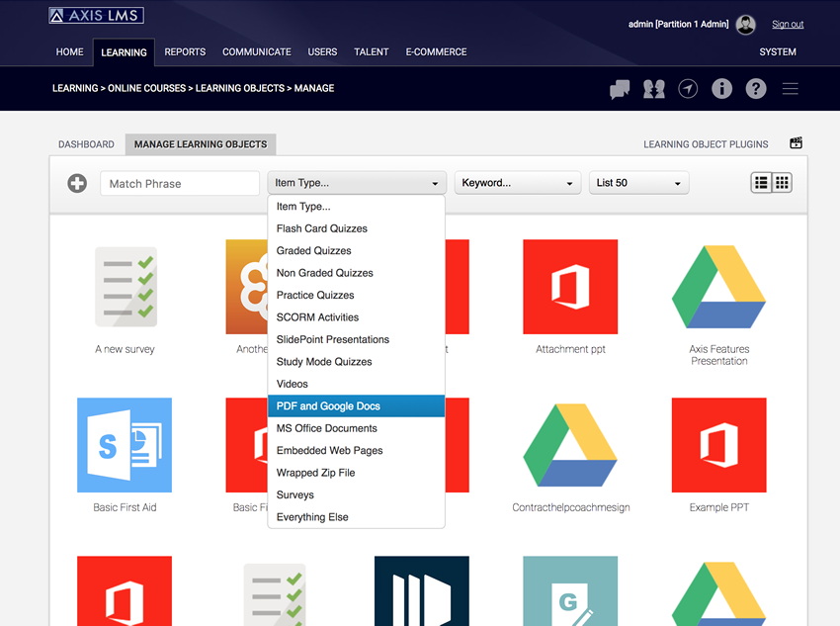Open the COMMUNICATE nav tab
The height and width of the screenshot is (626, 840).
click(x=257, y=52)
